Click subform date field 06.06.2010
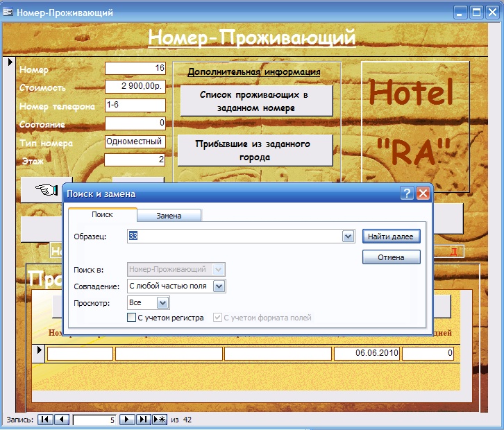The width and height of the screenshot is (504, 430). pos(367,353)
